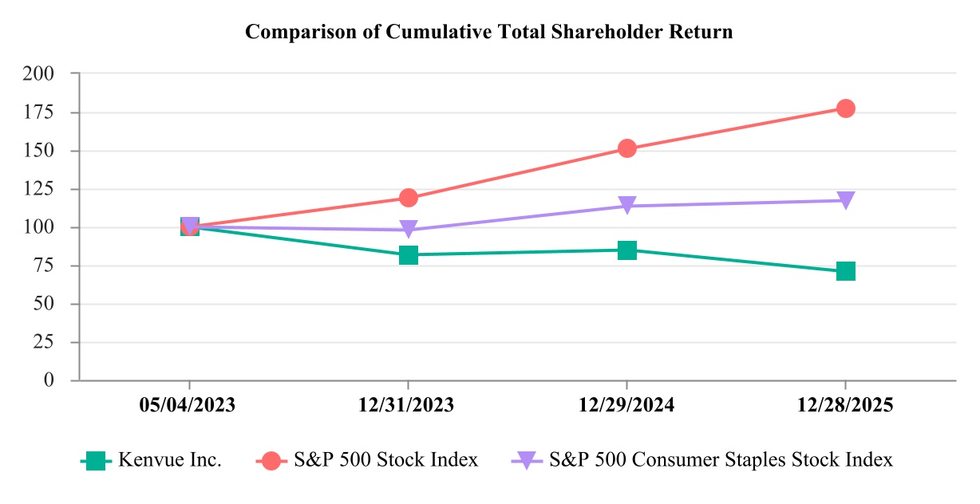Pick Consumer Staples triangle marker at 12/28/2025
Screen dimensions: 980x504
846,200
